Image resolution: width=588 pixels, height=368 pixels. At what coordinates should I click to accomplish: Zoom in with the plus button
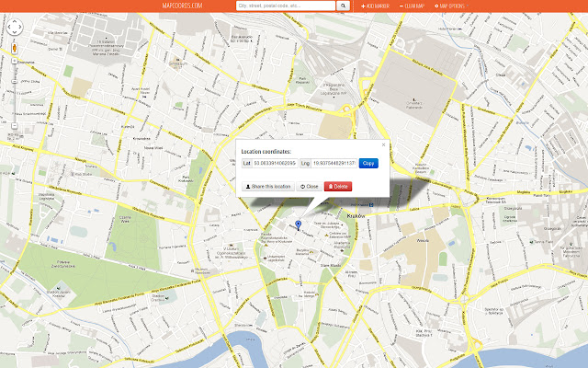tap(15, 62)
